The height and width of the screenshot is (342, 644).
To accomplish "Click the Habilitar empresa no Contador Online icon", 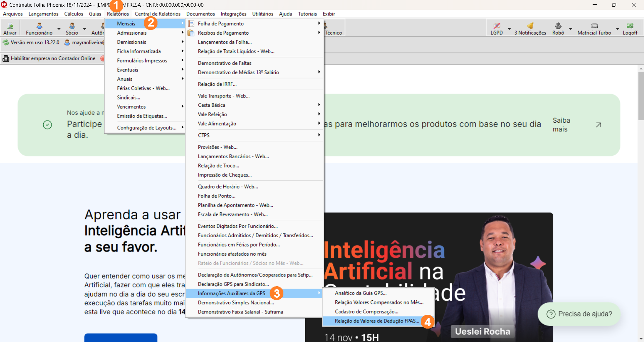I will pyautogui.click(x=6, y=58).
